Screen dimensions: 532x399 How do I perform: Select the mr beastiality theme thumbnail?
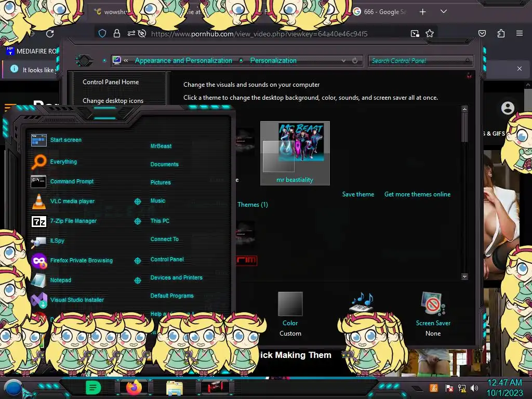(x=295, y=153)
